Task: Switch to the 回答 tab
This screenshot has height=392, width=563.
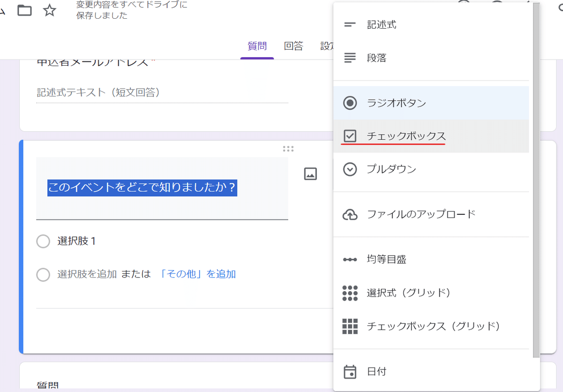Action: 293,46
